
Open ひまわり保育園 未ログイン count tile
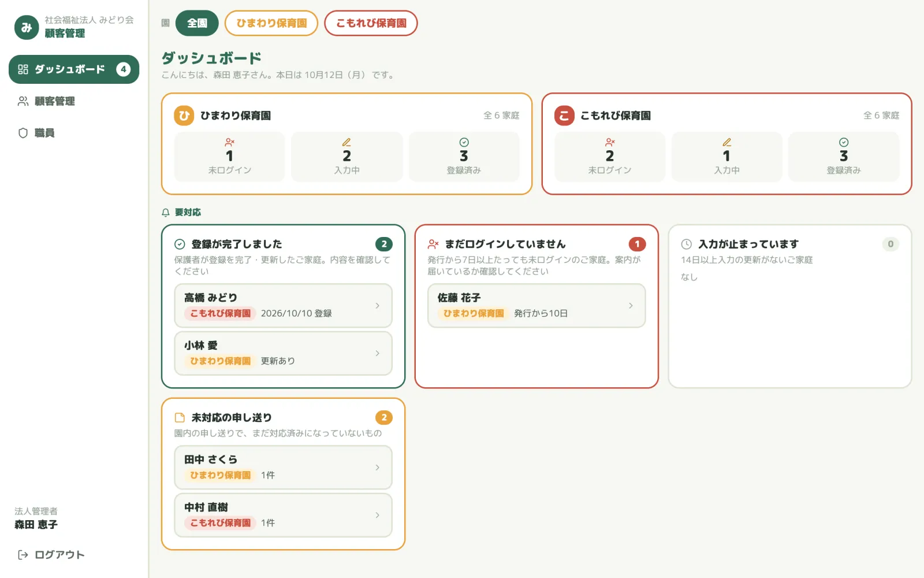click(230, 157)
